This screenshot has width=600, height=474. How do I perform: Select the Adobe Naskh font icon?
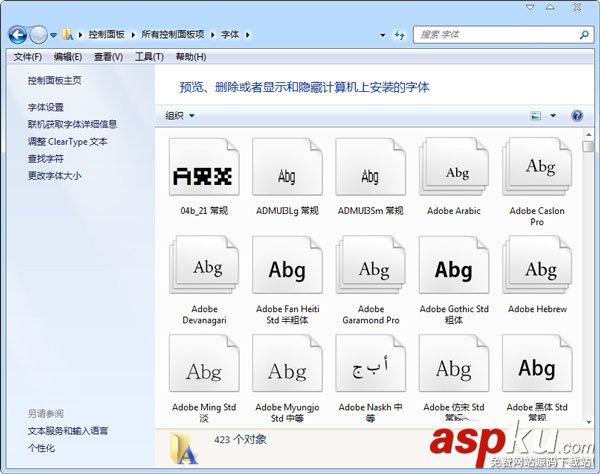pos(370,363)
